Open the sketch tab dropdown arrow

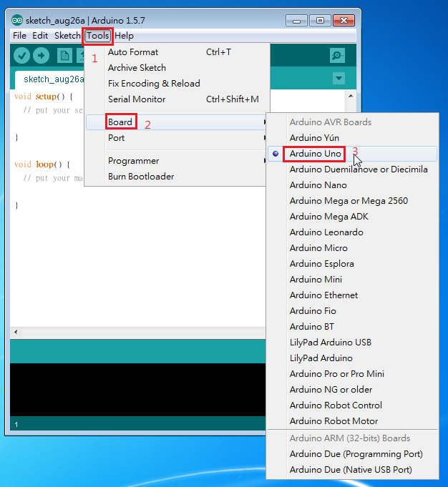click(339, 79)
